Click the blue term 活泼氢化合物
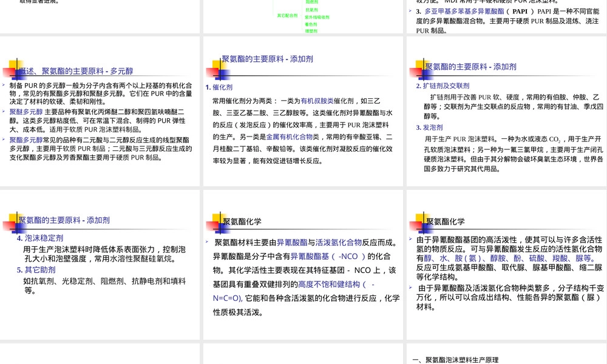Viewport: 607px width, 364px height. [x=339, y=243]
